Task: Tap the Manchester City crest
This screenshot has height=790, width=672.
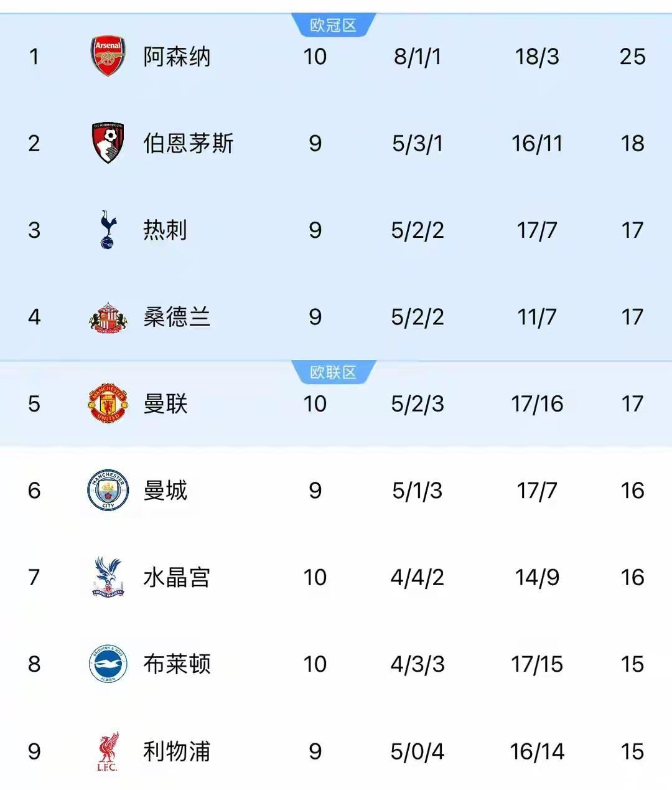Action: click(x=108, y=490)
